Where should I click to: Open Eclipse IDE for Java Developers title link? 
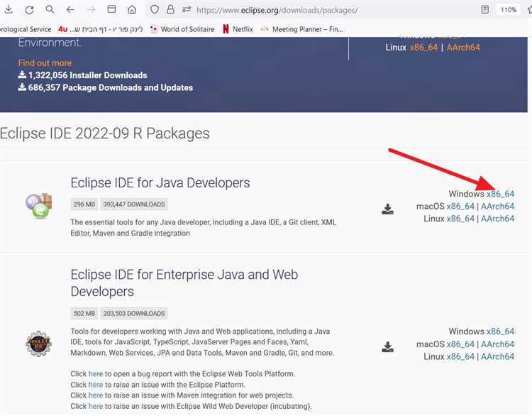coord(160,182)
